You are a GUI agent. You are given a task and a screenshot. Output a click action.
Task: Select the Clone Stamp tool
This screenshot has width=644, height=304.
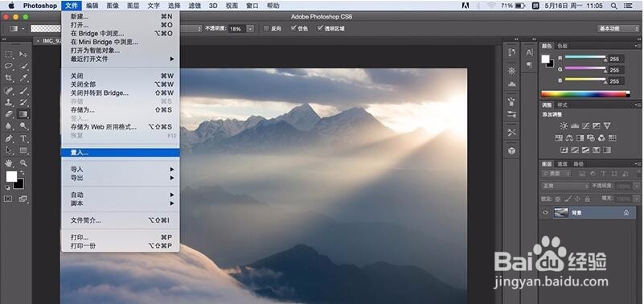[9, 102]
